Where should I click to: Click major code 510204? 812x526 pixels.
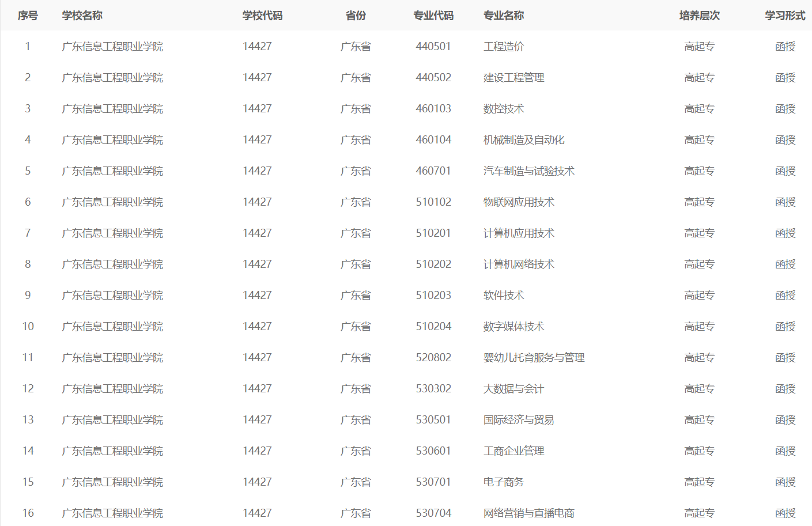(433, 327)
